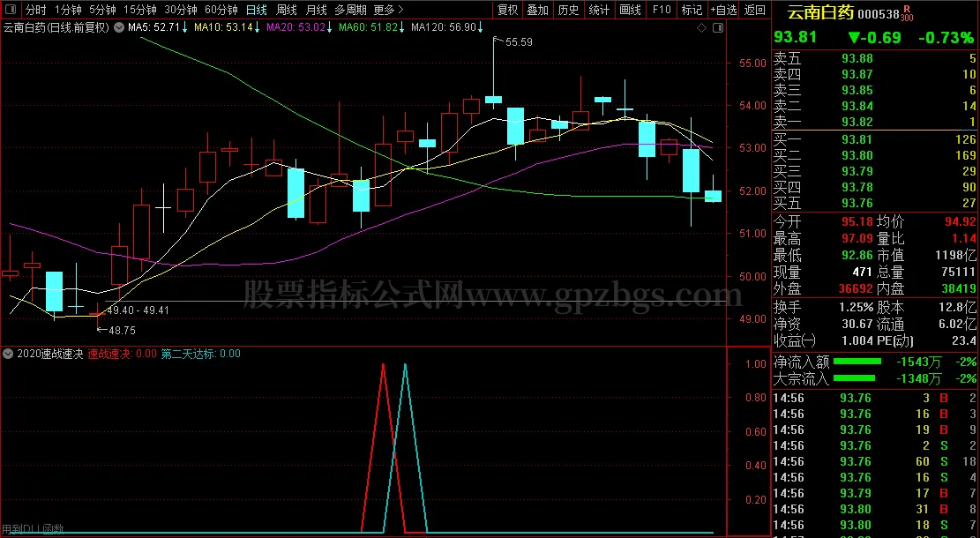The width and height of the screenshot is (980, 538).
Task: Select the 买三 bid price 93.79
Action: (x=857, y=171)
